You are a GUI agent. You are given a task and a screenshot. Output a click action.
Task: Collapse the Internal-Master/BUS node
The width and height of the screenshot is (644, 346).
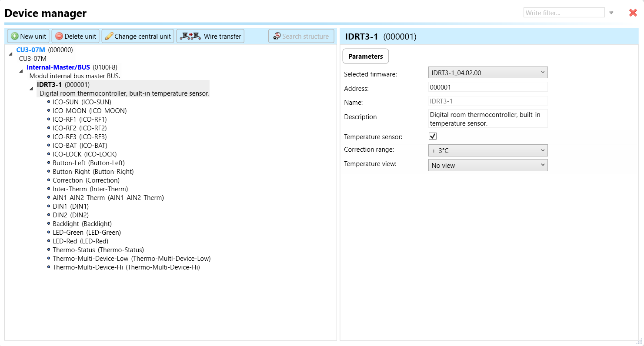[21, 71]
